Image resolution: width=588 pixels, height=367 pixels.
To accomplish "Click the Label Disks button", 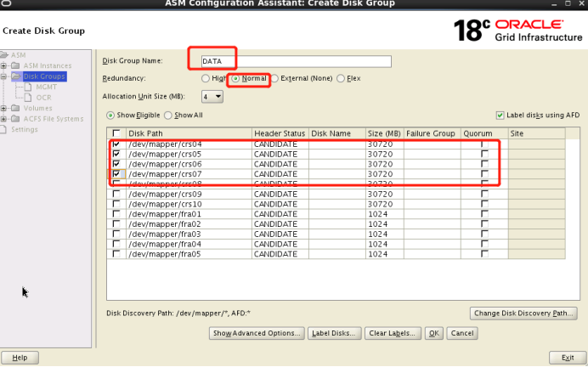I will coord(334,333).
